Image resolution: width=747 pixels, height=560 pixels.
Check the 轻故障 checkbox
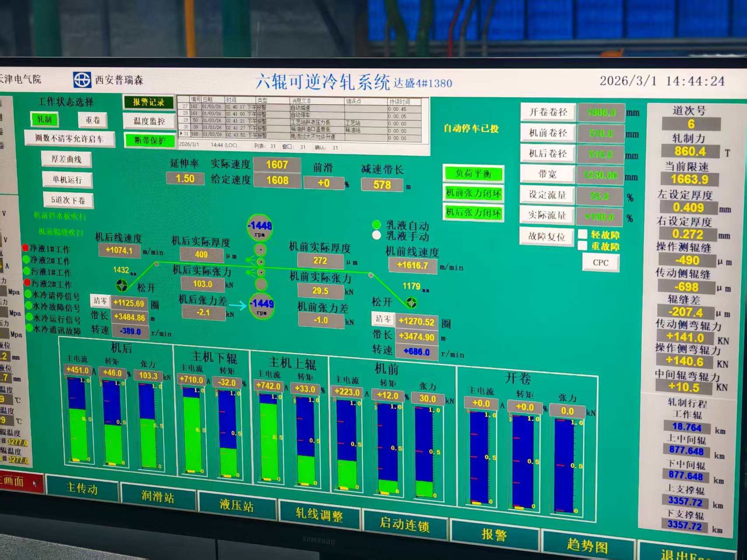tap(582, 234)
